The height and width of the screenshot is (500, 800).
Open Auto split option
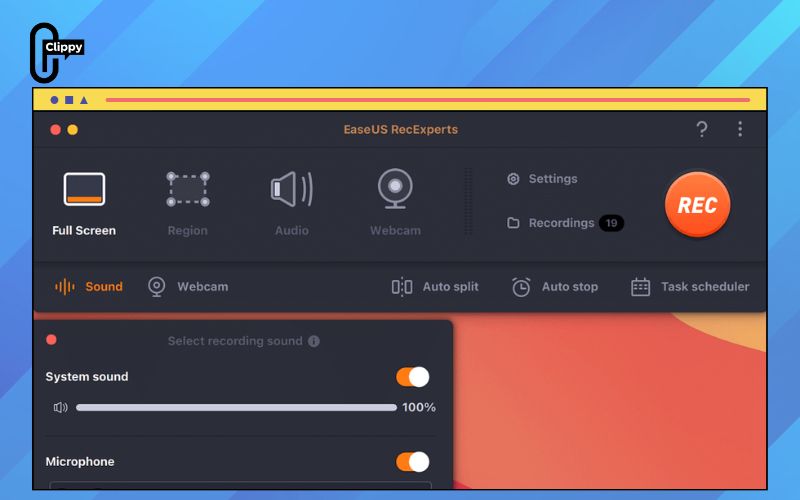point(435,287)
